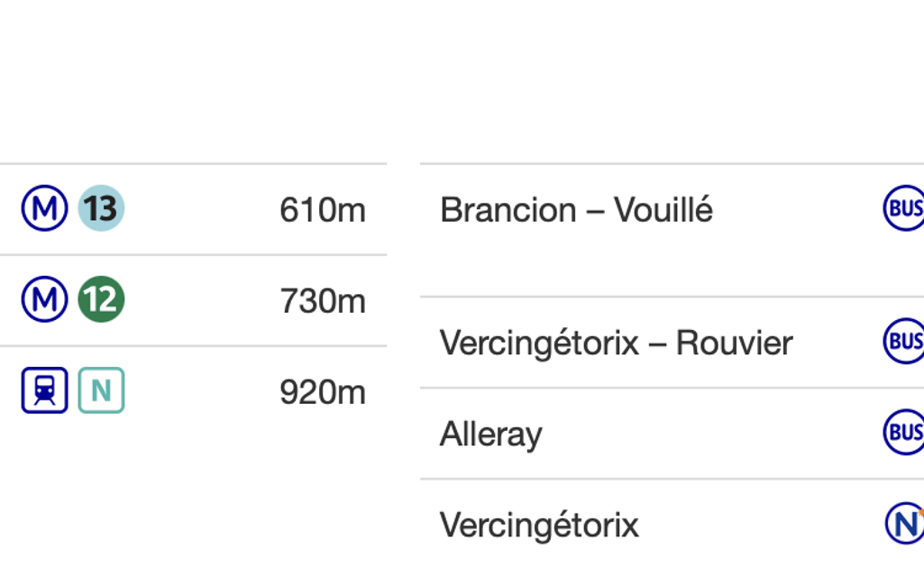Click the 610m distance label
The image size is (924, 586).
(322, 210)
